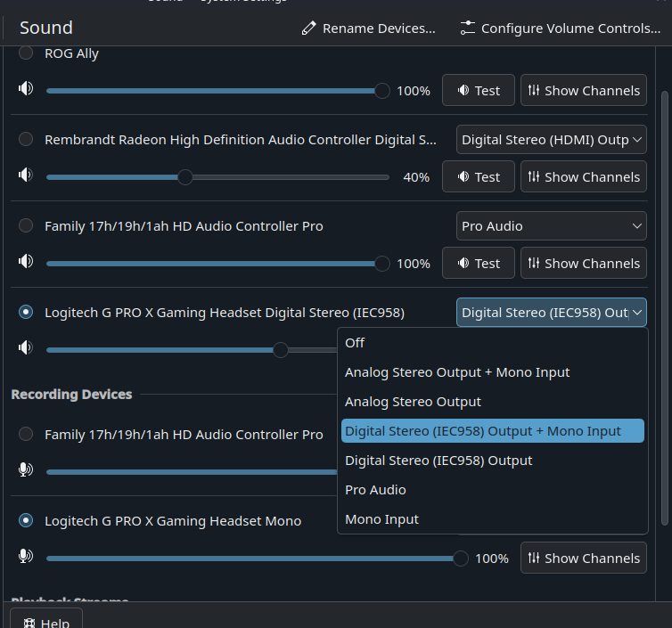Open the Digital Stereo (HDMI) profile dropdown
Image resolution: width=672 pixels, height=628 pixels.
(x=551, y=140)
